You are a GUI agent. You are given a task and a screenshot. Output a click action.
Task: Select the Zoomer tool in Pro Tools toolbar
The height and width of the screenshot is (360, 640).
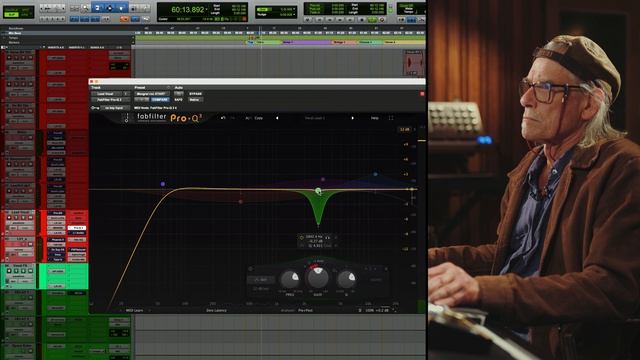[85, 8]
